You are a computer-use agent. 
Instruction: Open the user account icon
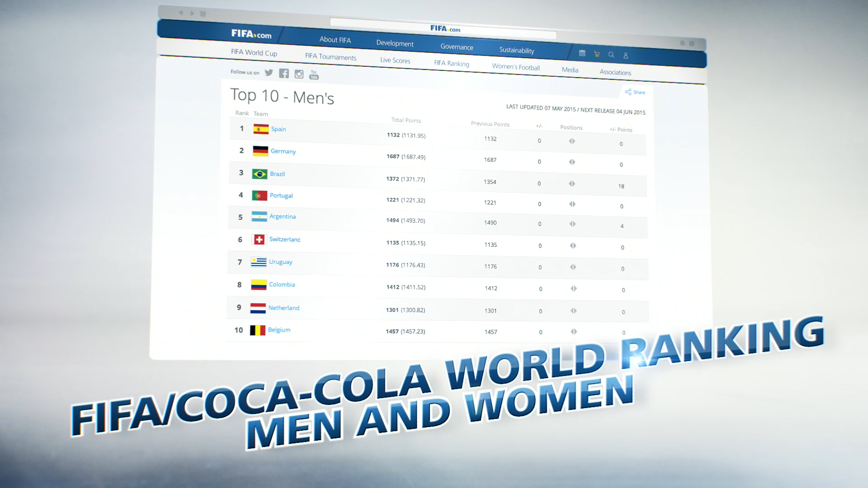626,56
